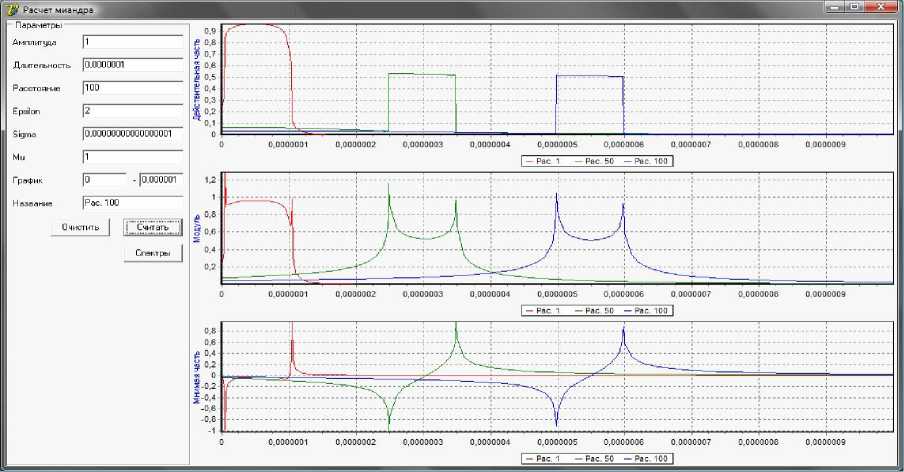
Task: Select the Расстояние field containing 100
Action: pos(132,88)
